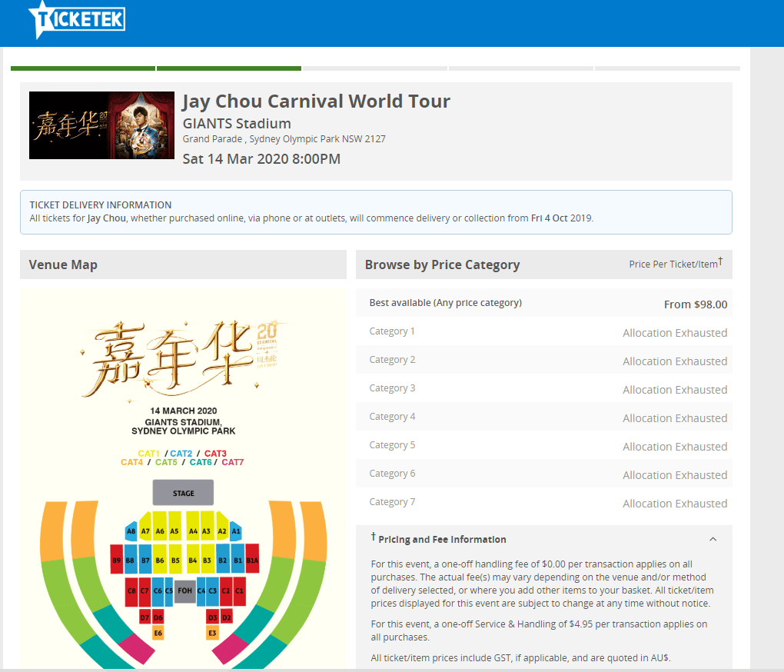Image resolution: width=784 pixels, height=672 pixels.
Task: Click the CAT7 legend label
Action: click(232, 463)
